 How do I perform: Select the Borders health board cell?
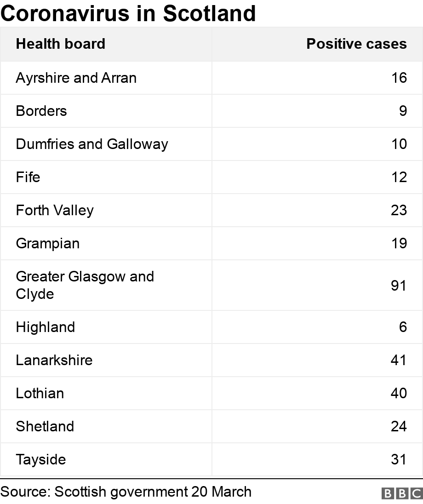coord(41,111)
